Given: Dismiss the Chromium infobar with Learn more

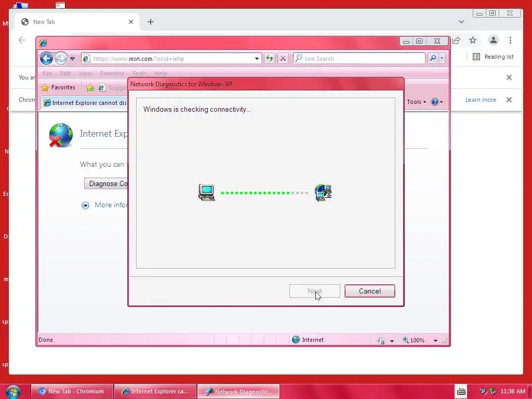Looking at the screenshot, I should [x=509, y=100].
